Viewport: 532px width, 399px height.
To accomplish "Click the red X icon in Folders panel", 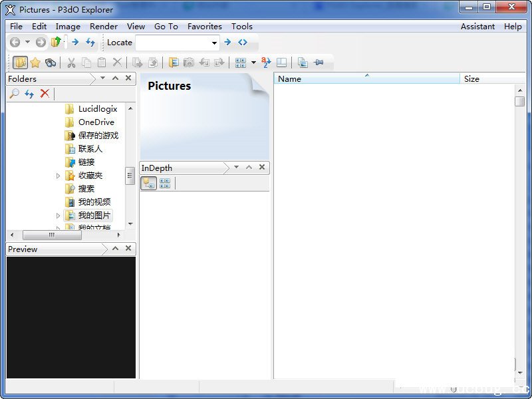I will point(45,94).
